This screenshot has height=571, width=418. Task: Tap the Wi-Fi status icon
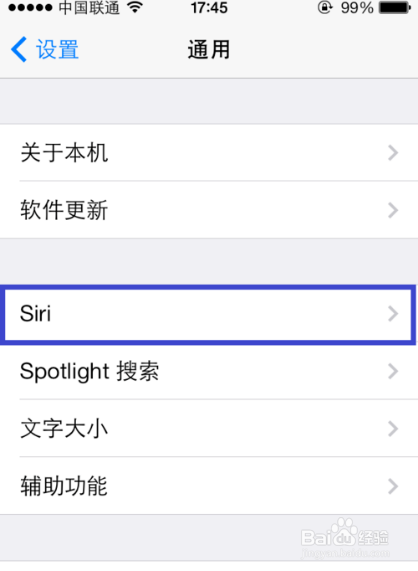pos(135,8)
